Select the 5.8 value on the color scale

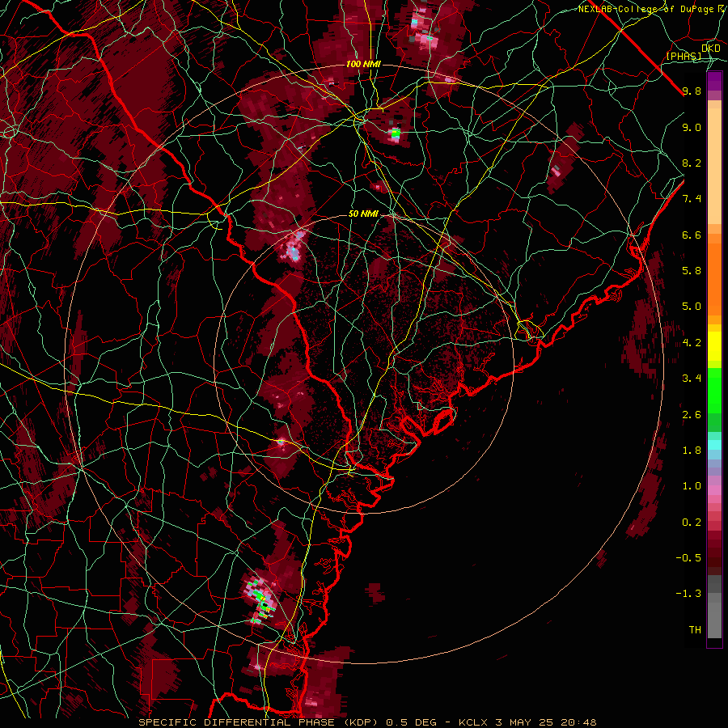[692, 271]
